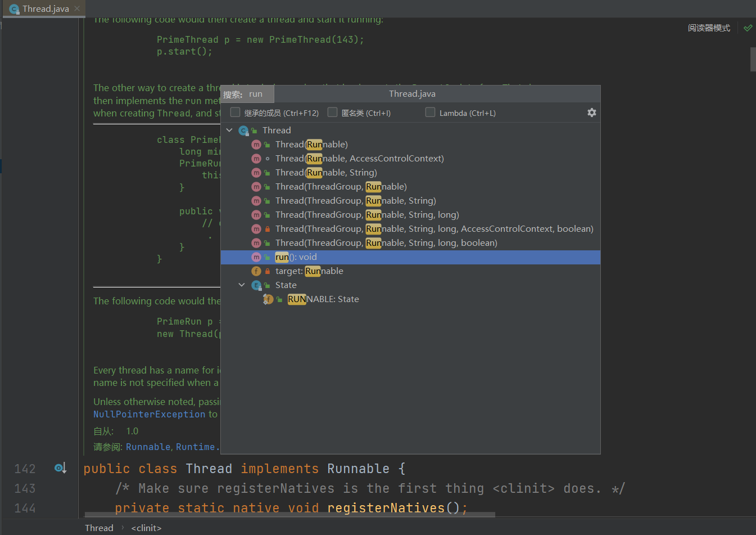Image resolution: width=756 pixels, height=535 pixels.
Task: Click the implements gutter icon on line 142
Action: [x=60, y=468]
